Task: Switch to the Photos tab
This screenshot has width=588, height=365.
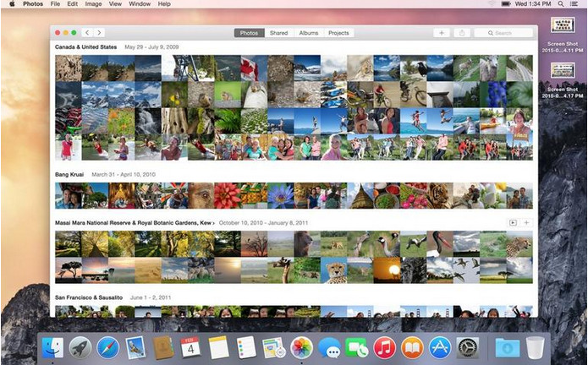Action: click(249, 33)
